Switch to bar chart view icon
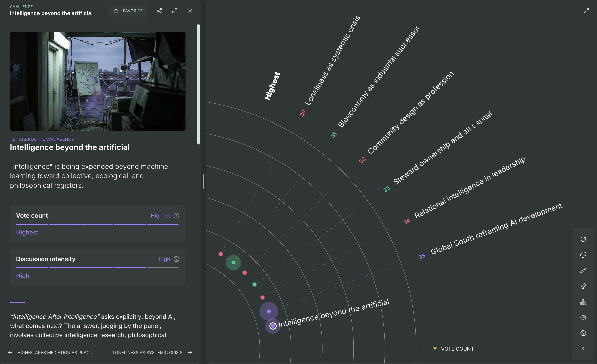 tap(583, 302)
